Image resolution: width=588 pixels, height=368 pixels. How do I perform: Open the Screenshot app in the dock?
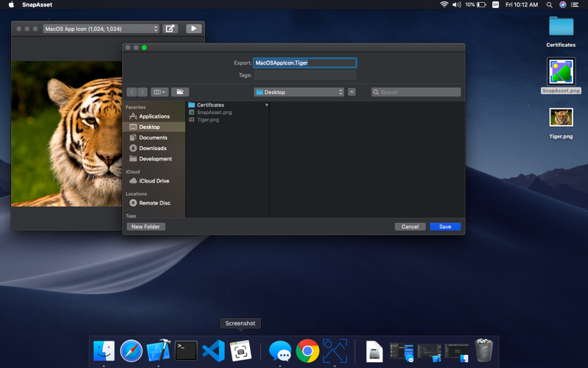(x=240, y=351)
